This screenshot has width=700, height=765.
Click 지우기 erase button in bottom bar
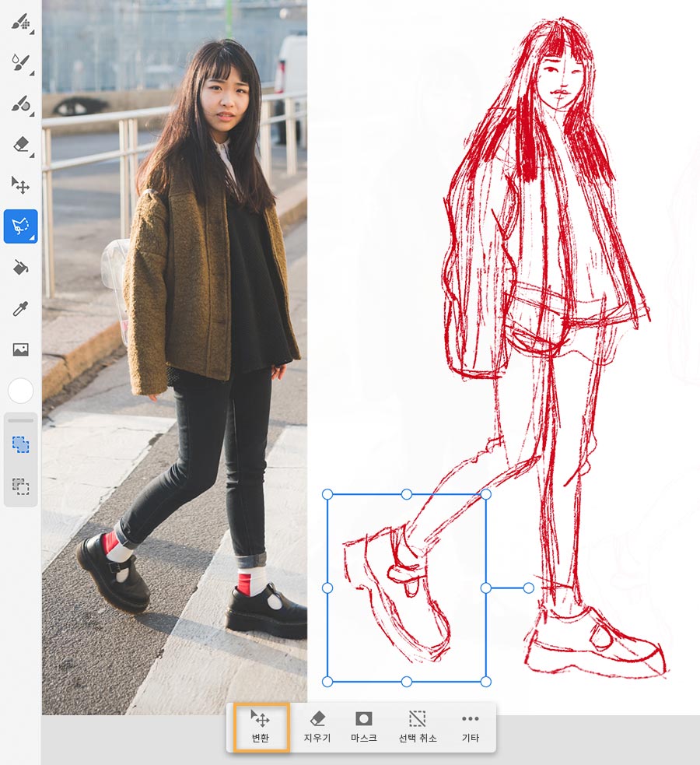(317, 726)
